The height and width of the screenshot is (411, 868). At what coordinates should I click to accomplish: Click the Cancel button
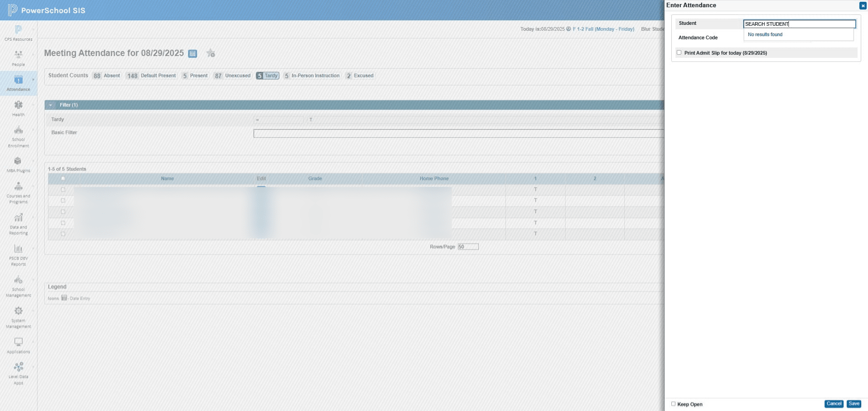(834, 404)
